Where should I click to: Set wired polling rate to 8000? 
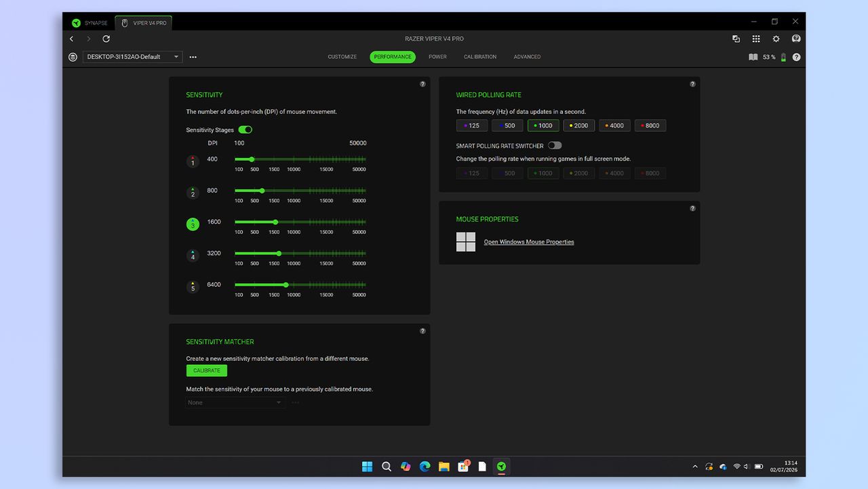pos(650,125)
